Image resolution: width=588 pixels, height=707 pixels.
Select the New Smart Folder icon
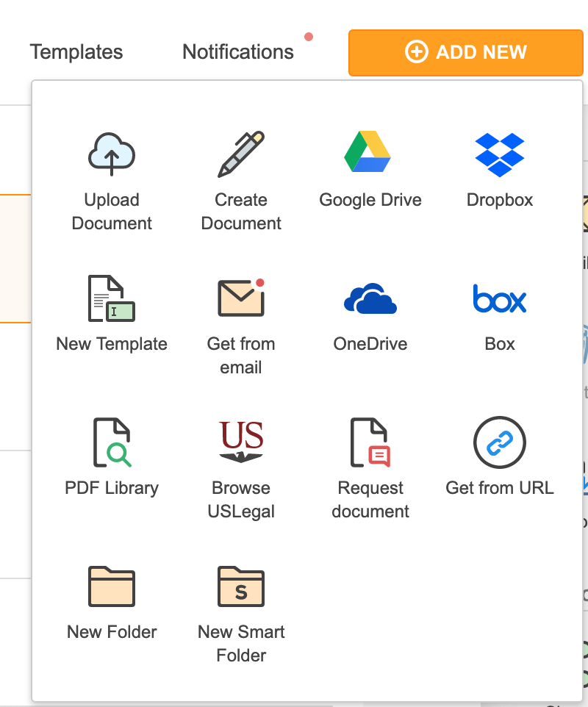pyautogui.click(x=241, y=586)
